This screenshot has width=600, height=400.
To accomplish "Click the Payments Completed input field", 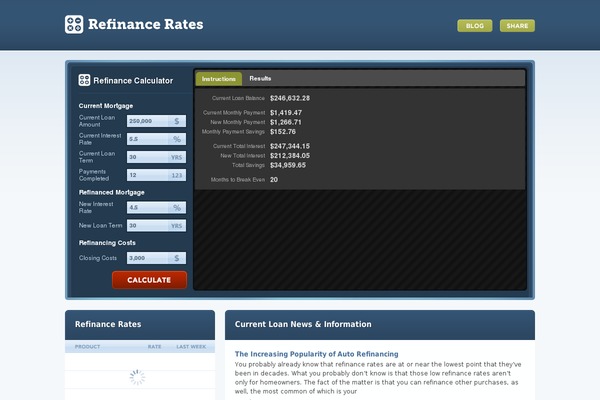I will (156, 175).
